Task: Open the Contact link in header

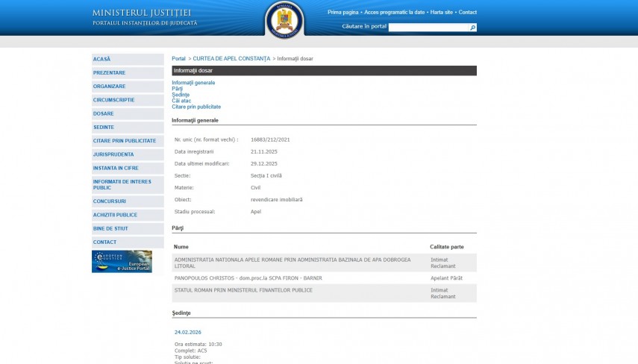Action: (467, 13)
